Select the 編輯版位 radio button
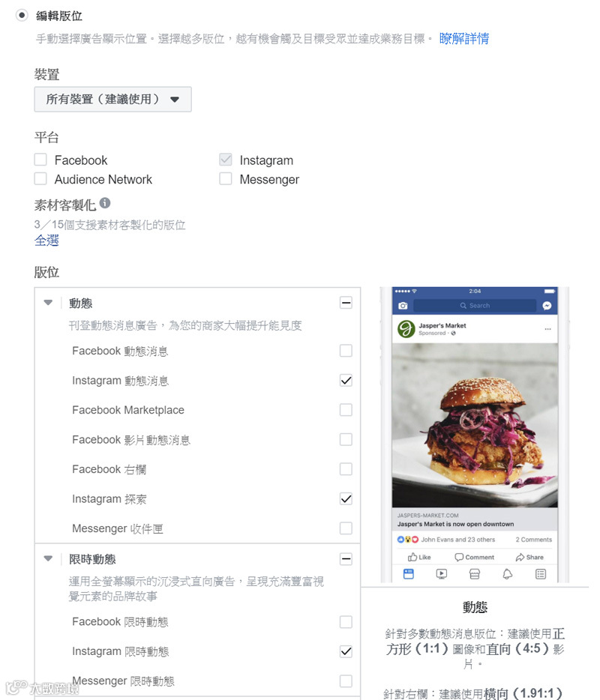Viewport: 600px width, 700px height. 21,15
